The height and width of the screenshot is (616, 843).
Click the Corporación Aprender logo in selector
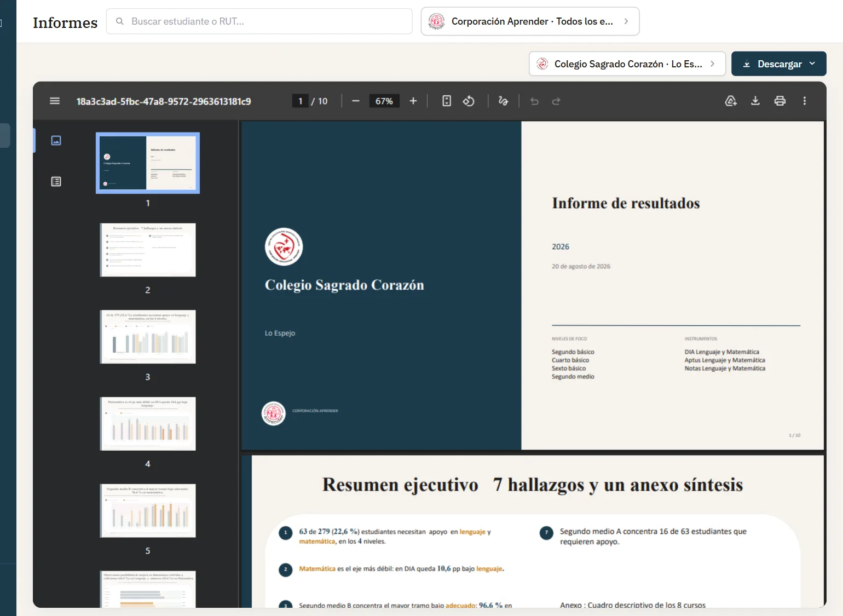[x=436, y=21]
